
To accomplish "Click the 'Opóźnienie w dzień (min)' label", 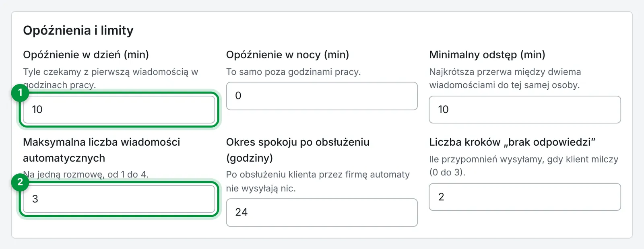I will click(86, 55).
